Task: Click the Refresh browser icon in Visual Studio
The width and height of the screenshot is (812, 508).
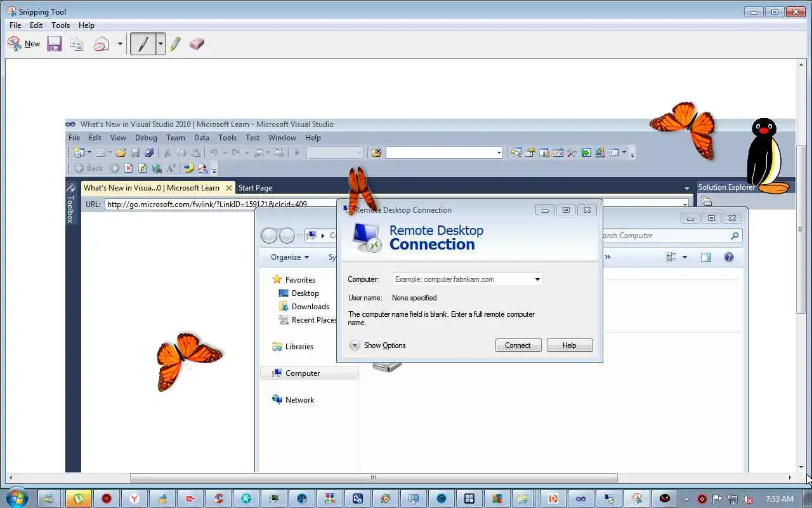Action: coord(142,168)
